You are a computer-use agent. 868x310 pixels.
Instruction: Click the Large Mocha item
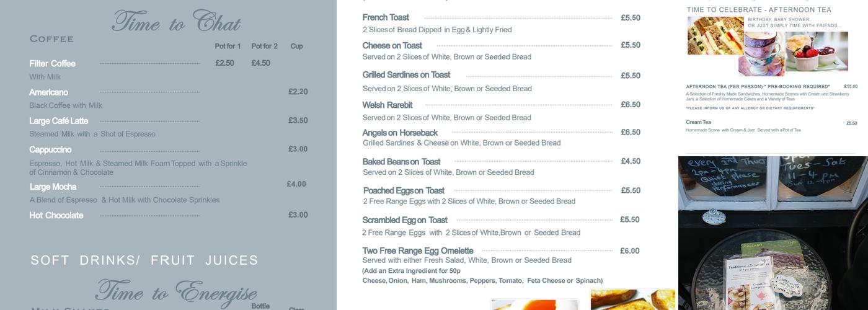pyautogui.click(x=53, y=187)
